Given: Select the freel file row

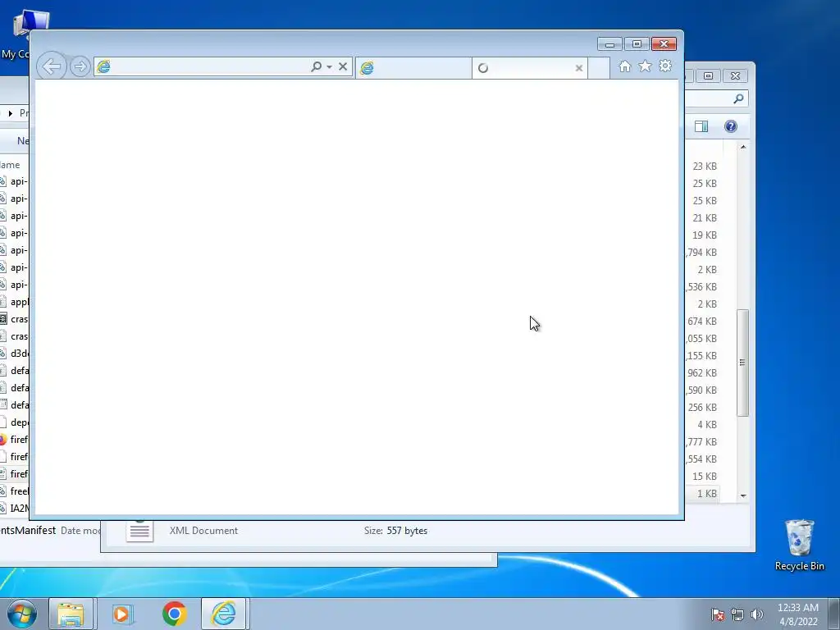Looking at the screenshot, I should [15, 491].
